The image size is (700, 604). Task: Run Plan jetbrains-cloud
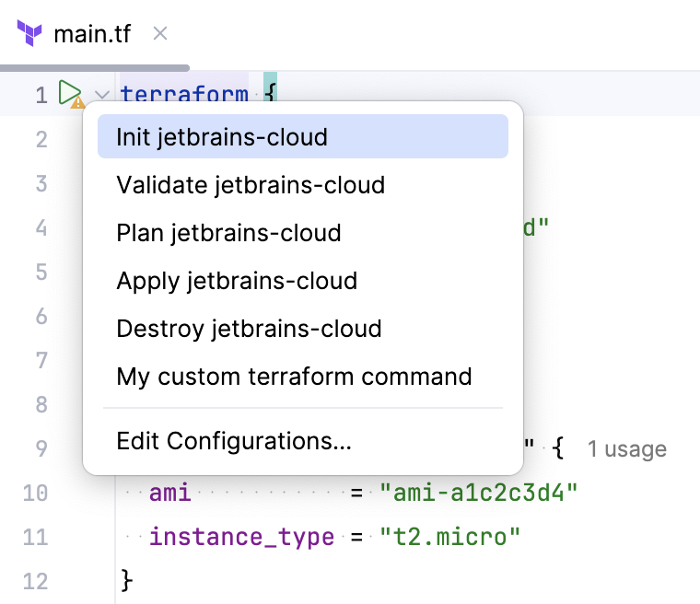(x=228, y=233)
